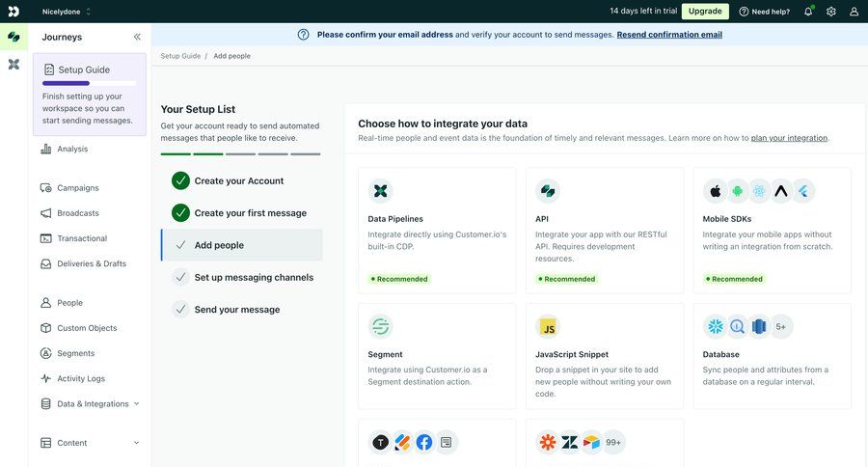
Task: Click the Recommended badge on API card
Action: [566, 279]
